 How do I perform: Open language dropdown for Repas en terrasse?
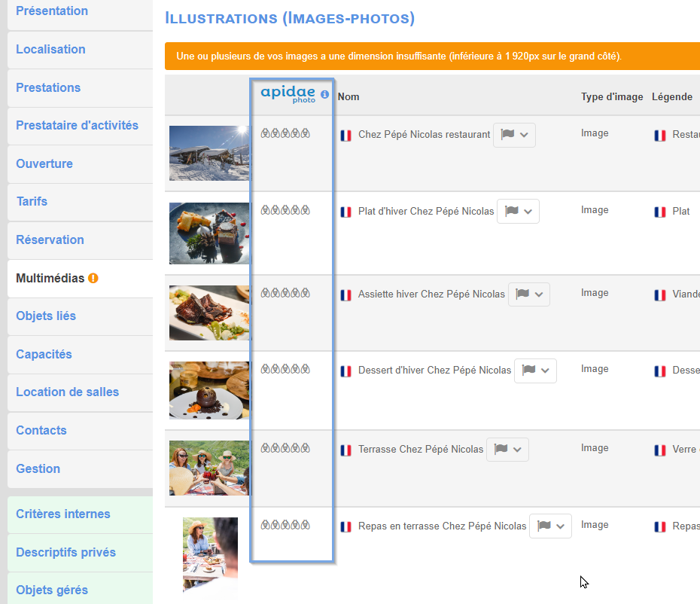tap(550, 526)
